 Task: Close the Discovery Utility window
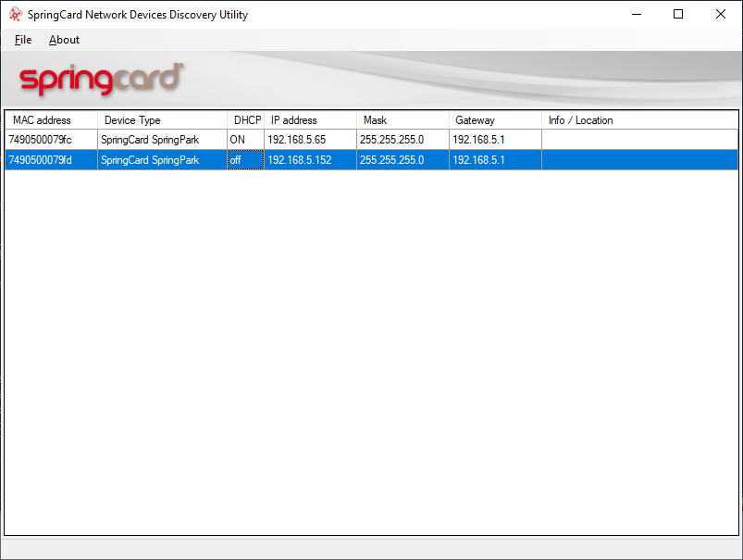(x=720, y=14)
